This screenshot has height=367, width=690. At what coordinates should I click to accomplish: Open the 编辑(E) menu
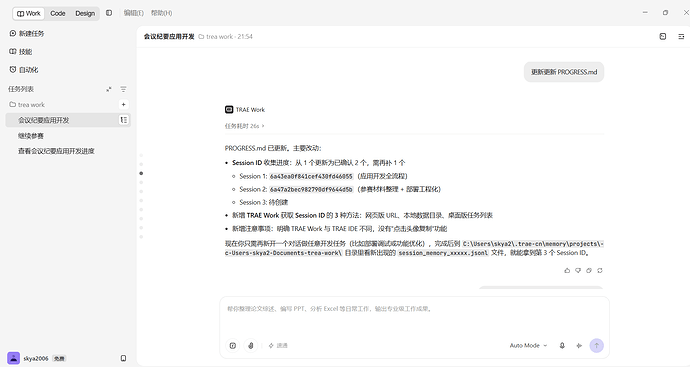tap(134, 13)
